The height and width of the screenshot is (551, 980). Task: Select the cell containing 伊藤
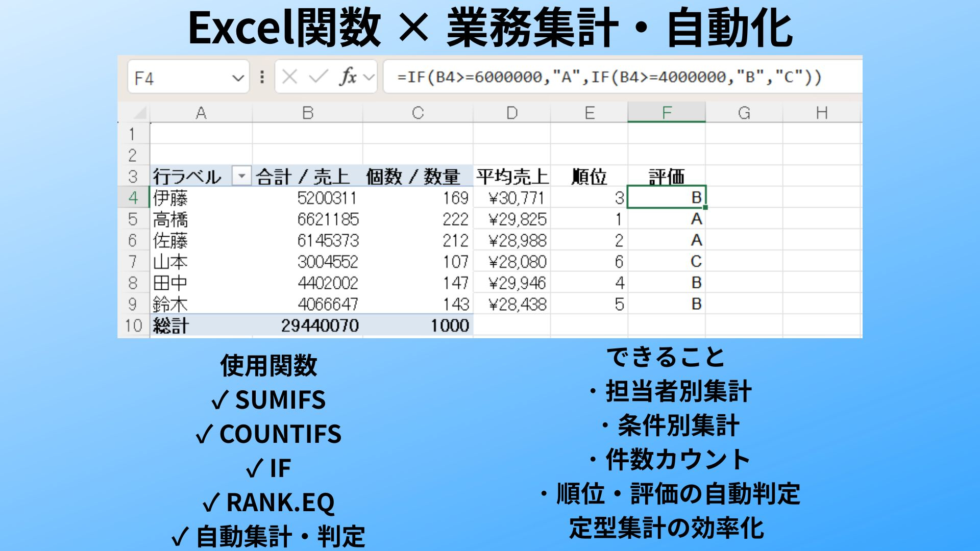point(201,197)
